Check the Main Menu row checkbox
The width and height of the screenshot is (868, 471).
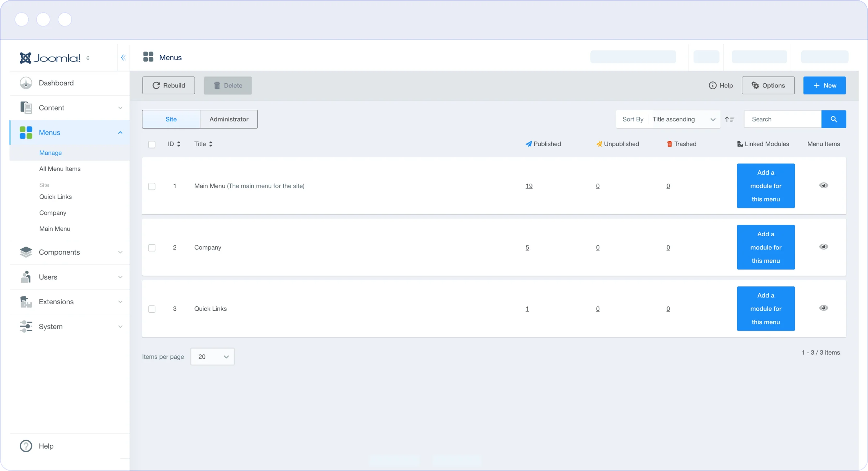(x=152, y=187)
